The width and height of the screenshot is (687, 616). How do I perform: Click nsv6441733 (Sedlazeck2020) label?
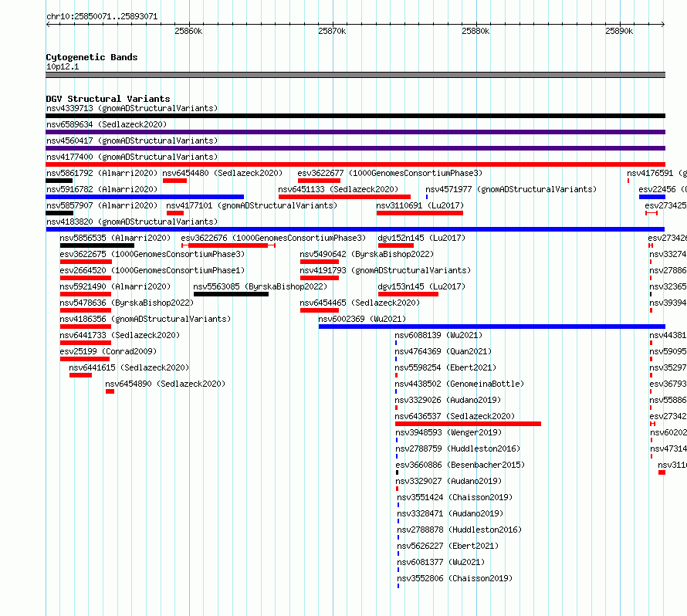coord(120,335)
